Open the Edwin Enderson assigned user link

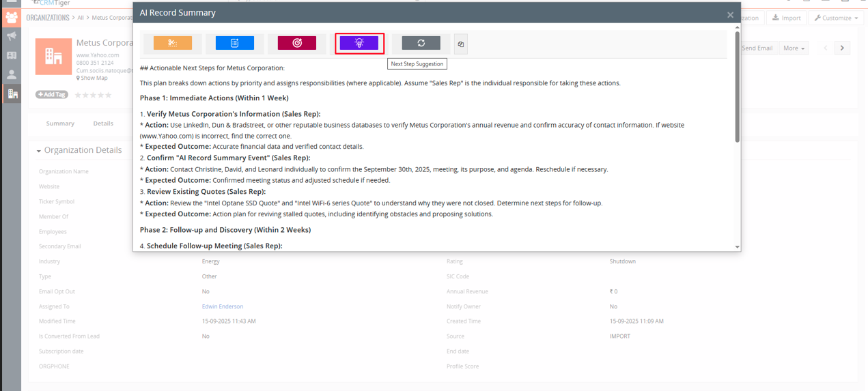point(223,306)
